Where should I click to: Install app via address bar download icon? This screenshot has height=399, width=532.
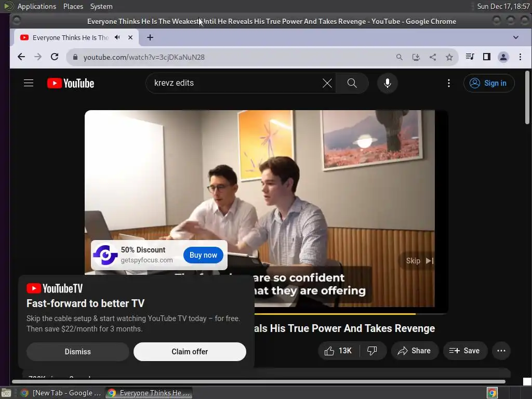[x=416, y=57]
